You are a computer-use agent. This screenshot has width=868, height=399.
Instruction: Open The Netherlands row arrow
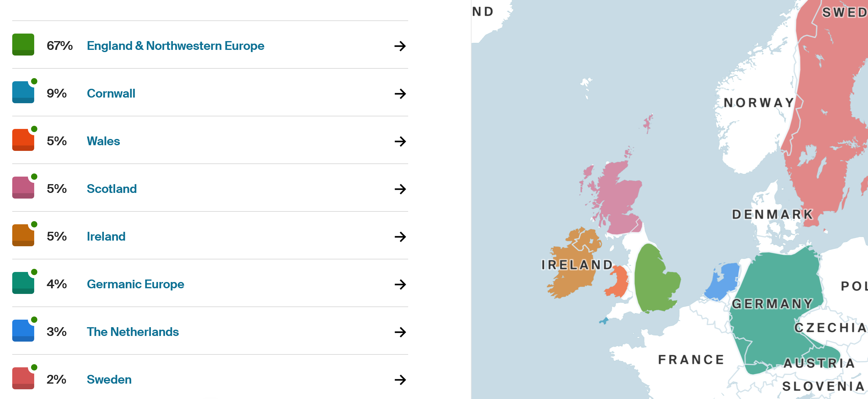pyautogui.click(x=400, y=332)
